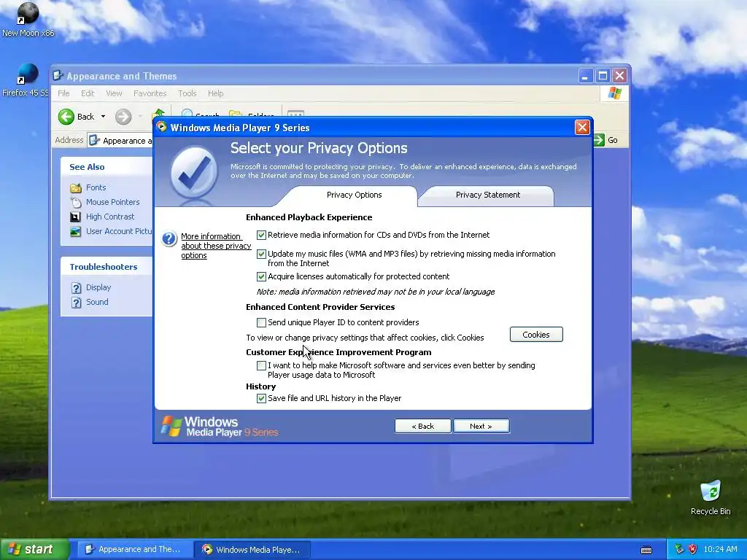Click the Mouse Pointers icon under See Also

76,203
